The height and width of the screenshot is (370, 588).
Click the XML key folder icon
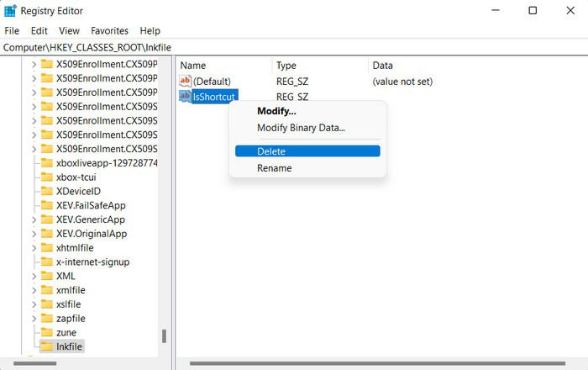click(x=47, y=276)
